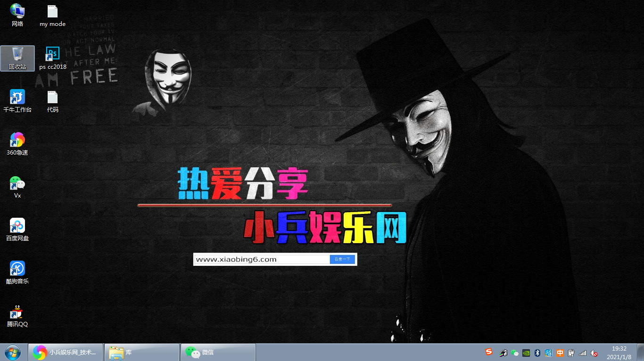Open the 代码 text file icon

[x=52, y=101]
